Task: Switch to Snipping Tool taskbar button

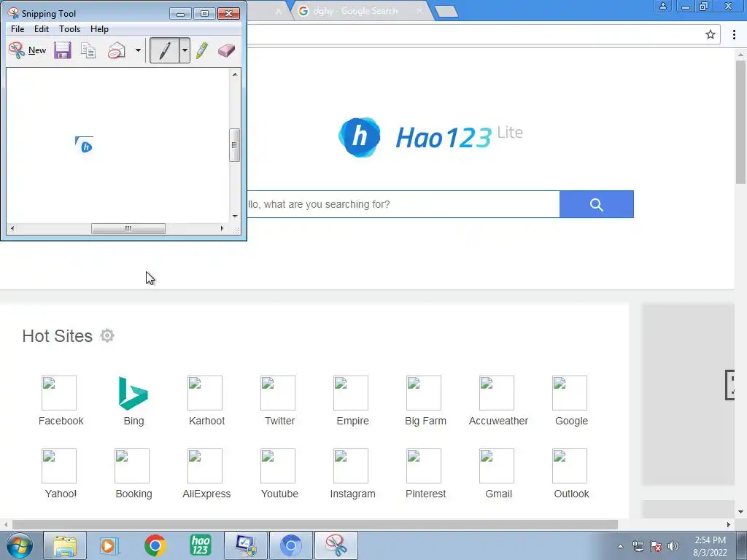Action: (336, 545)
